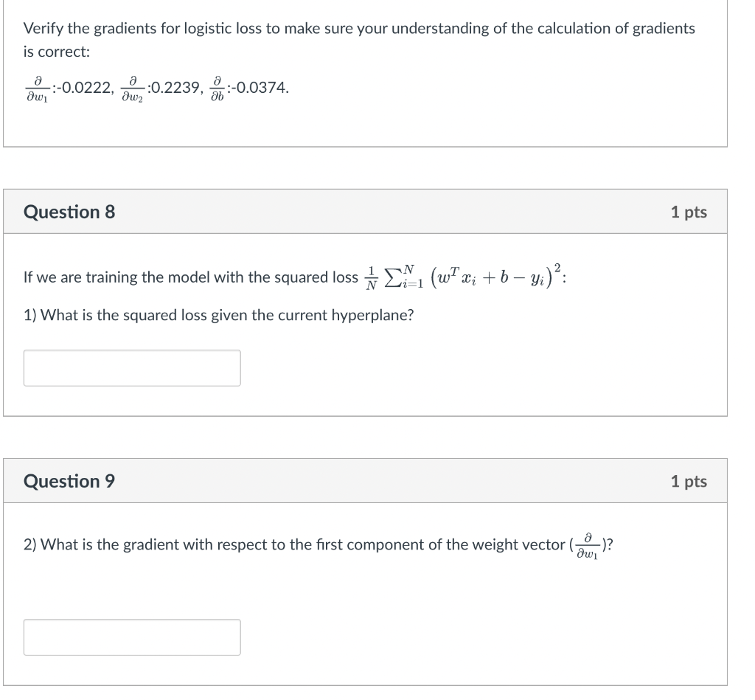The width and height of the screenshot is (755, 700).
Task: Click the "Question 8" heading
Action: 69,212
